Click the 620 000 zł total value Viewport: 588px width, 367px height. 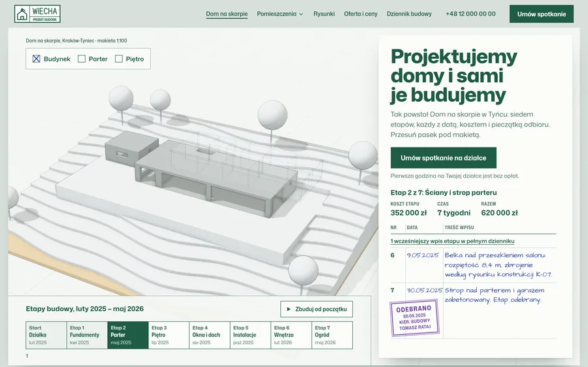[x=499, y=213]
